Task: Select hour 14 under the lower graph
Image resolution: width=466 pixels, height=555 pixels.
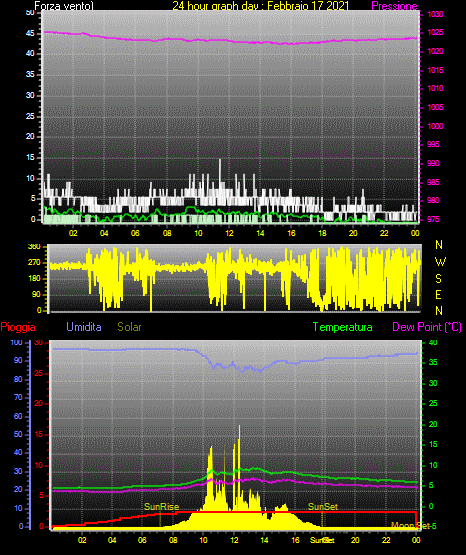Action: point(264,540)
